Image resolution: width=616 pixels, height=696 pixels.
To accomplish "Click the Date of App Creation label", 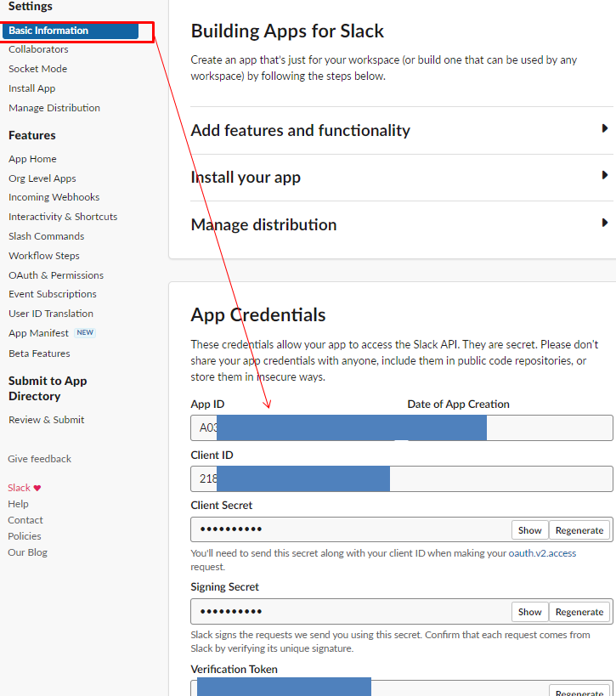I will point(459,404).
